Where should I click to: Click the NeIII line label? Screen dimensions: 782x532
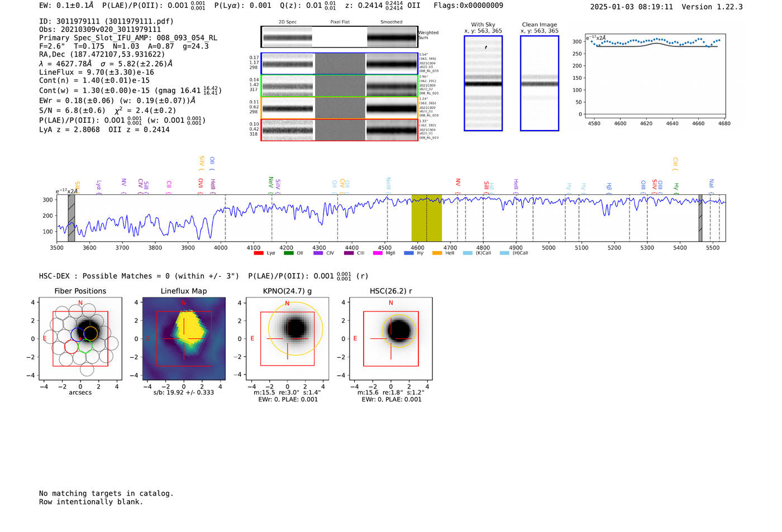(388, 185)
